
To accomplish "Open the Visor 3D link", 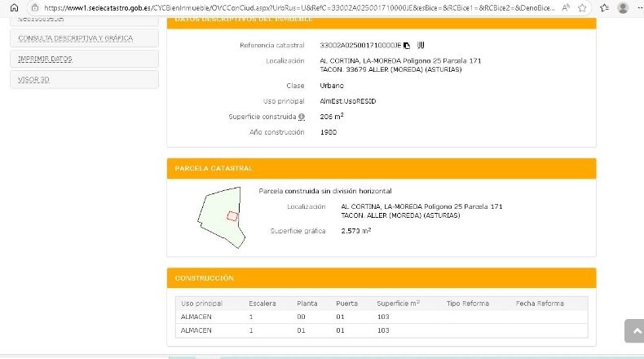I will click(x=33, y=79).
